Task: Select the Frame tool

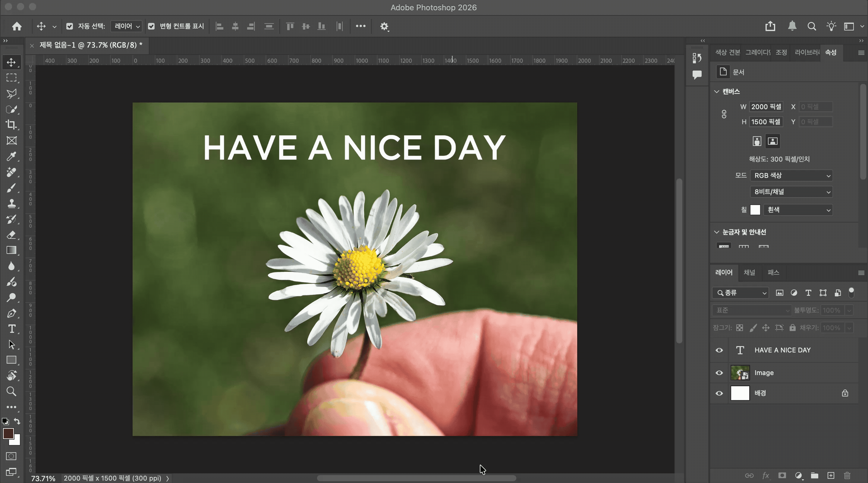Action: pyautogui.click(x=11, y=140)
